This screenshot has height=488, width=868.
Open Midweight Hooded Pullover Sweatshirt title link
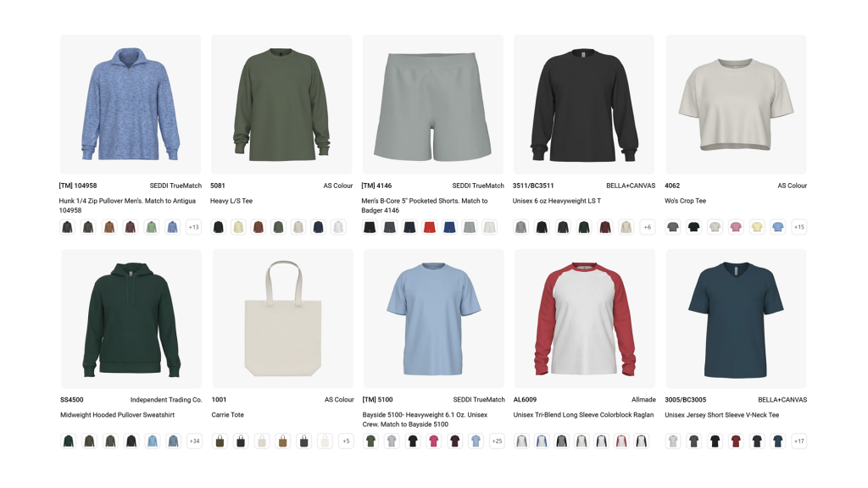coord(117,415)
